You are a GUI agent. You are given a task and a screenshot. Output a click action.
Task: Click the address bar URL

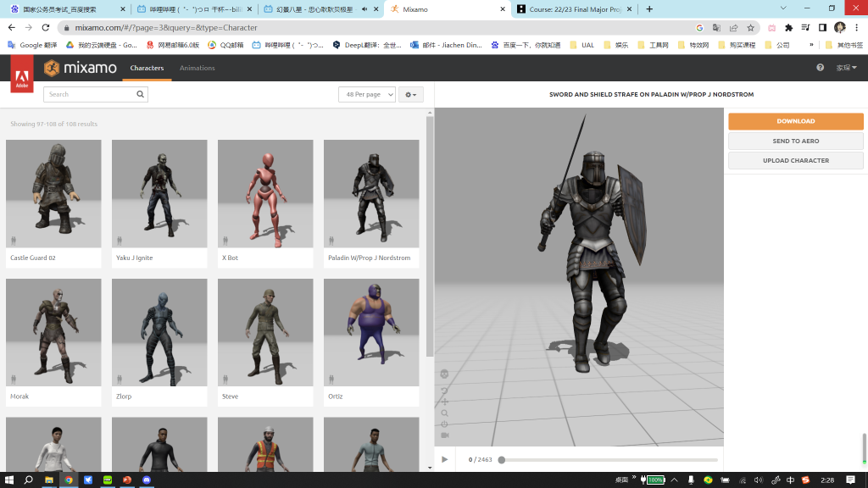coord(166,28)
